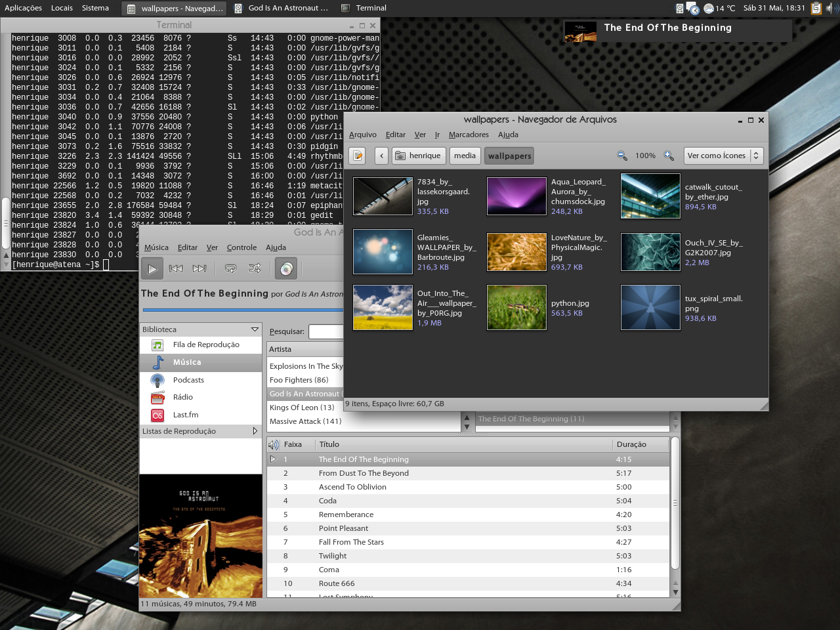Expand the Listas de Reprodução section
Screen dimensions: 840x630
[x=255, y=431]
